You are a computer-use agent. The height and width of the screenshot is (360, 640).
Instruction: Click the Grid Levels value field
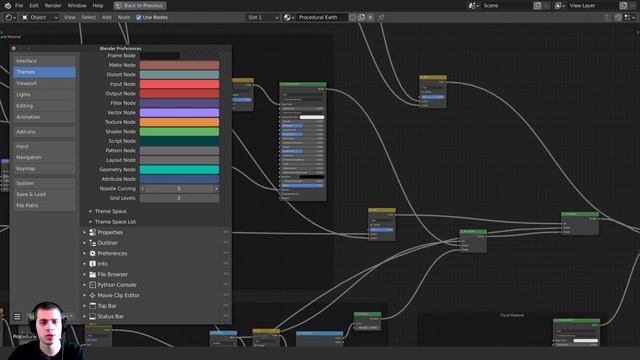(180, 198)
